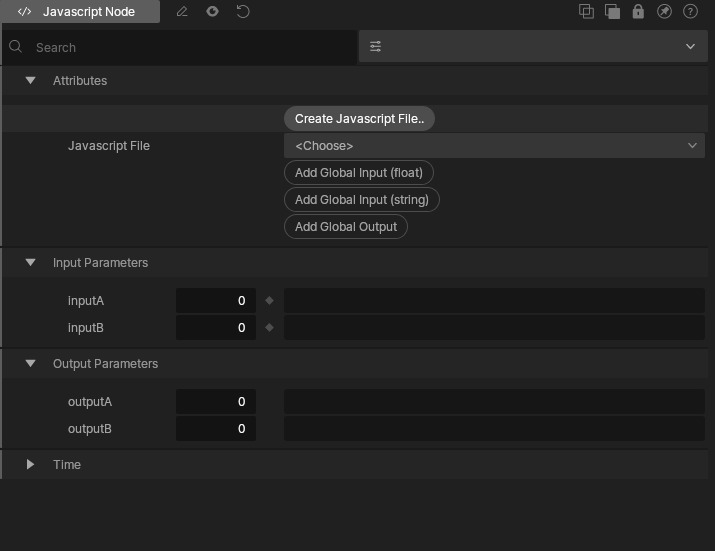Click the overlapping filled squares icon
Viewport: 715px width, 551px height.
[x=612, y=12]
